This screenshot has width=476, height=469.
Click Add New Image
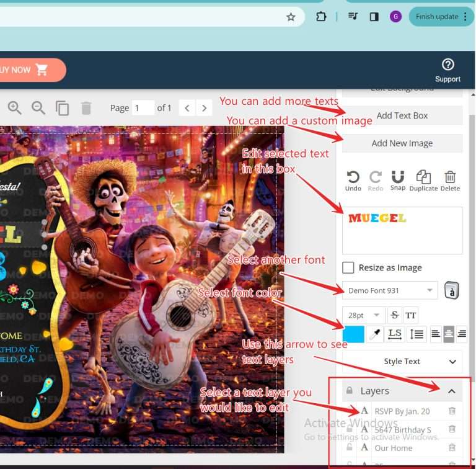(x=402, y=143)
